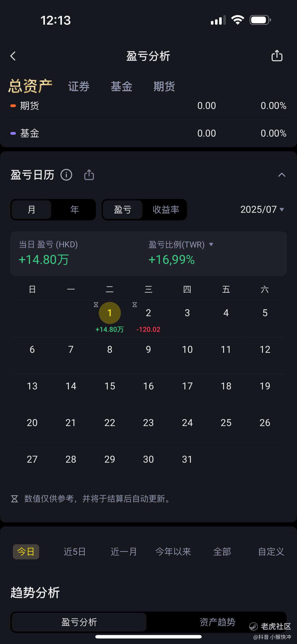Switch calendar to 年 view
The image size is (297, 644).
click(75, 210)
